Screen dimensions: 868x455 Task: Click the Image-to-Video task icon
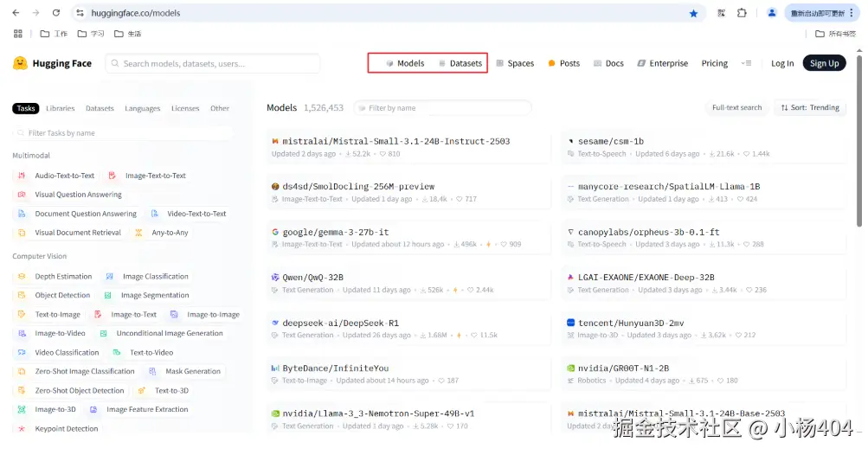[x=22, y=333]
